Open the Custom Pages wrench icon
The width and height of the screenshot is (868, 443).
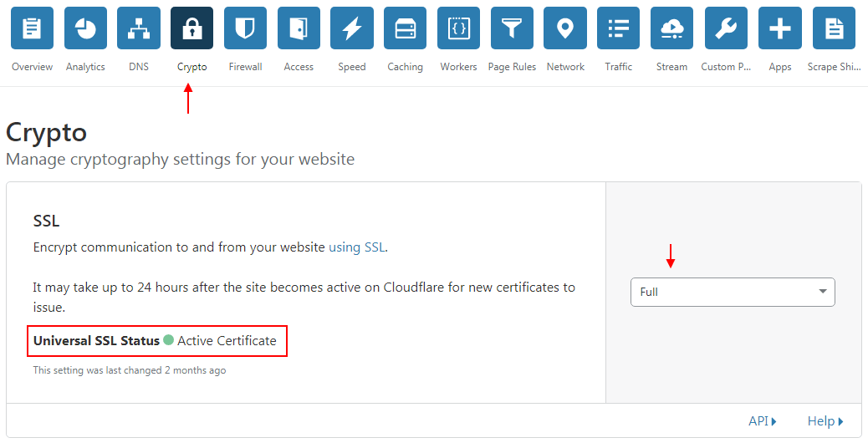[726, 28]
